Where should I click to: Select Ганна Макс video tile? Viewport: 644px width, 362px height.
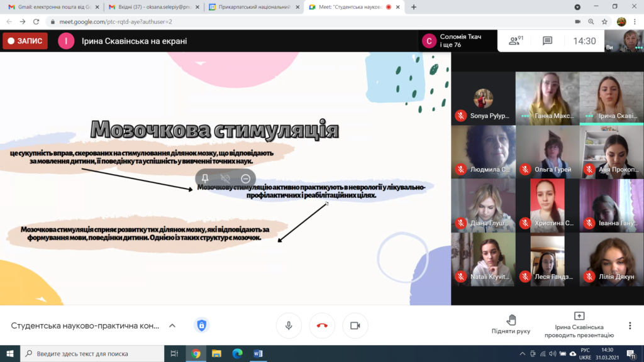coord(547,99)
